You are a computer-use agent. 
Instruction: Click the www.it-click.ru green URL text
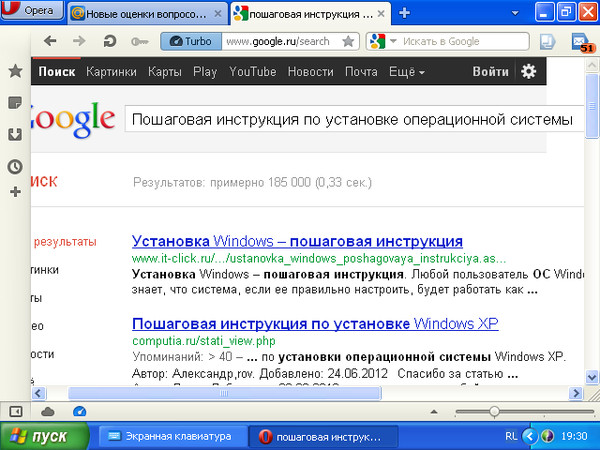(319, 259)
